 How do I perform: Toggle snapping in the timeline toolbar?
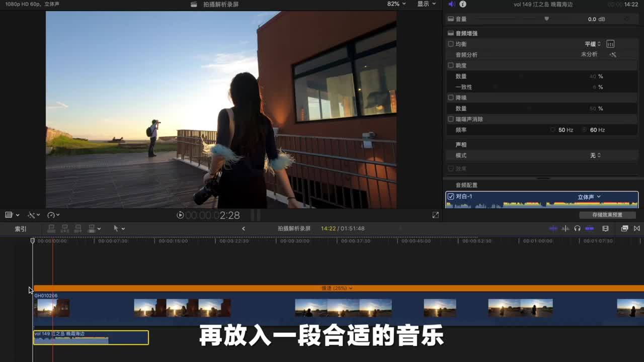point(589,228)
